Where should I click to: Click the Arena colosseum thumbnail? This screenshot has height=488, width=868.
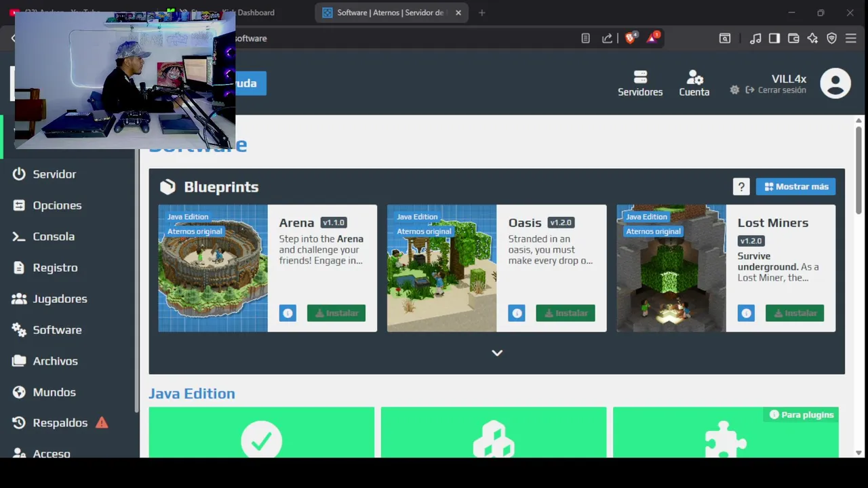(x=213, y=268)
